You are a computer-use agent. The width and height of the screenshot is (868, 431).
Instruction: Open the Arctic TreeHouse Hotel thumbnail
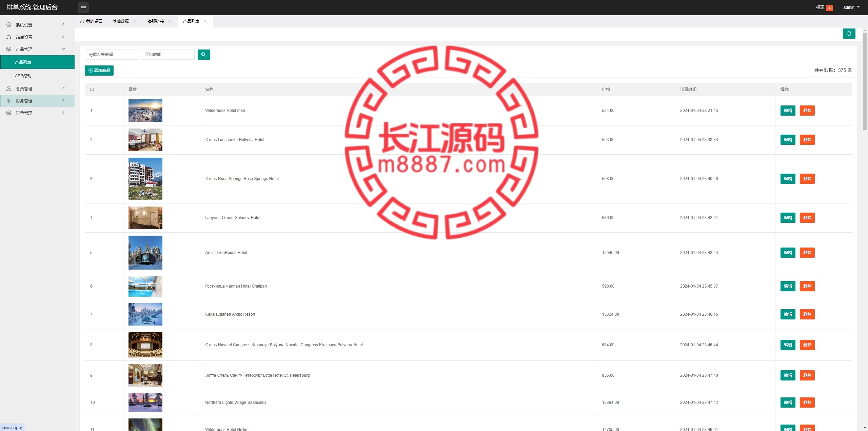click(x=145, y=253)
